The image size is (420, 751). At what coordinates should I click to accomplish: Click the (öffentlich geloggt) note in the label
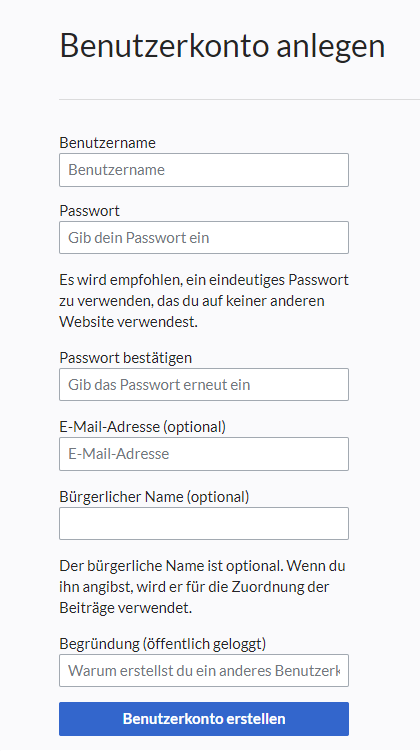coord(204,644)
